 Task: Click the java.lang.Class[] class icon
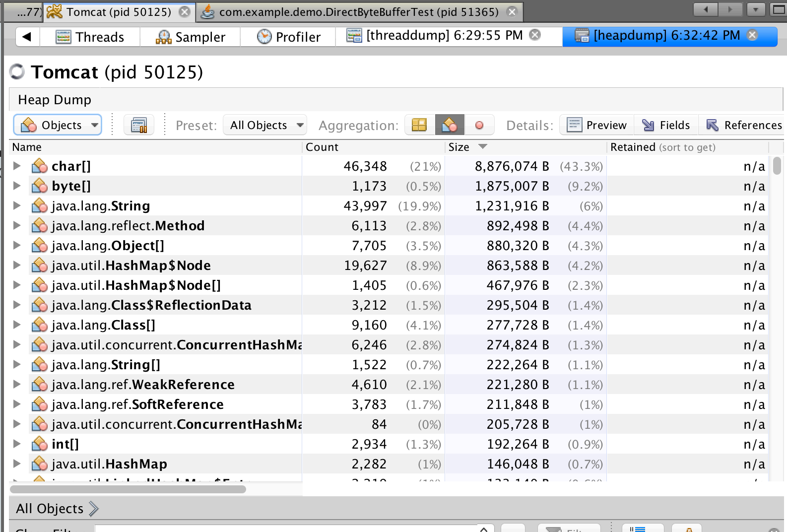click(39, 325)
